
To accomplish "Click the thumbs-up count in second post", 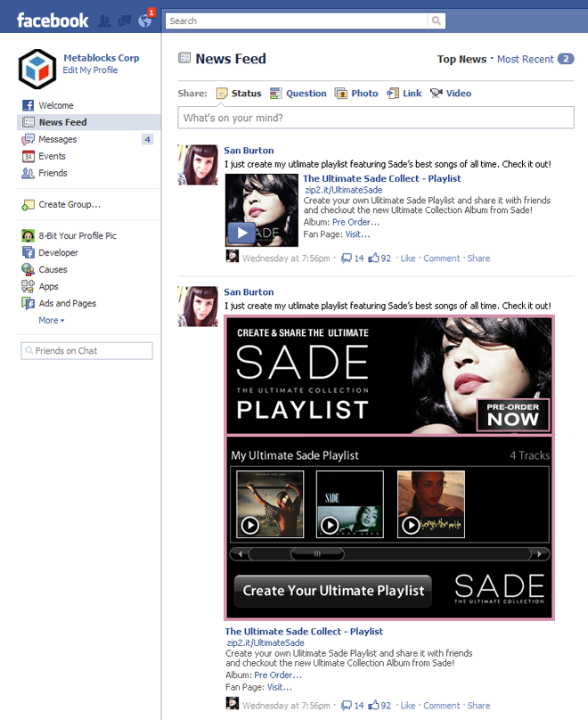I will tap(380, 706).
